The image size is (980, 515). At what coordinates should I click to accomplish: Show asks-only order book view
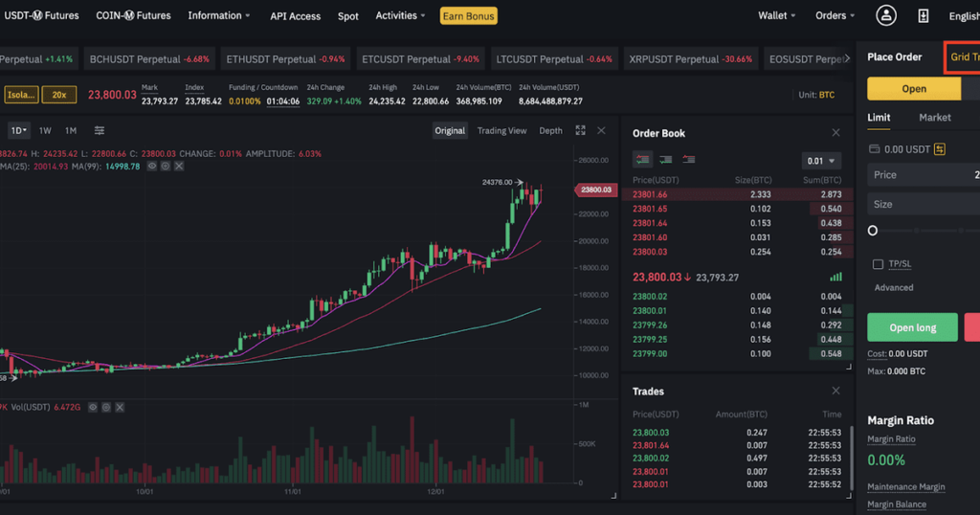click(x=689, y=159)
